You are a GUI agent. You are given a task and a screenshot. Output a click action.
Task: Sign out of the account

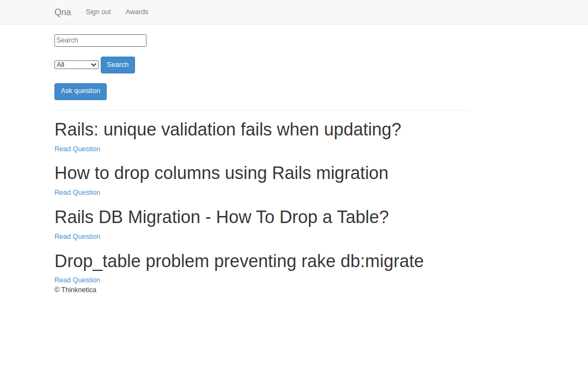click(x=98, y=12)
